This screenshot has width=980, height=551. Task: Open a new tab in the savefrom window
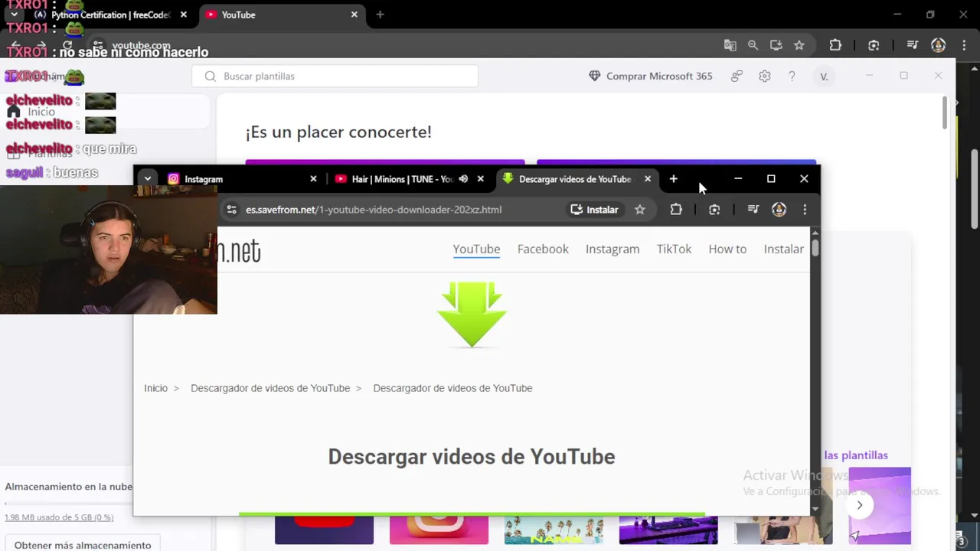tap(673, 179)
